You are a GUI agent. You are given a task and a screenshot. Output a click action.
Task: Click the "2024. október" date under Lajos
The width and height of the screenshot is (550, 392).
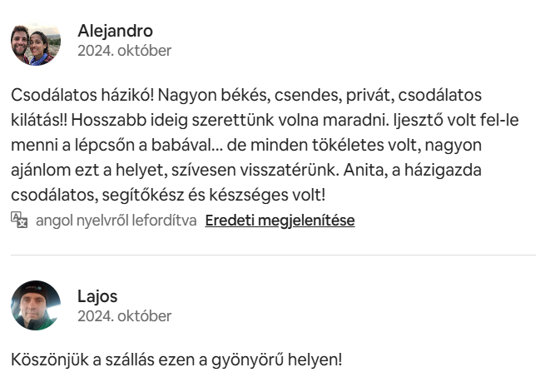pyautogui.click(x=124, y=316)
